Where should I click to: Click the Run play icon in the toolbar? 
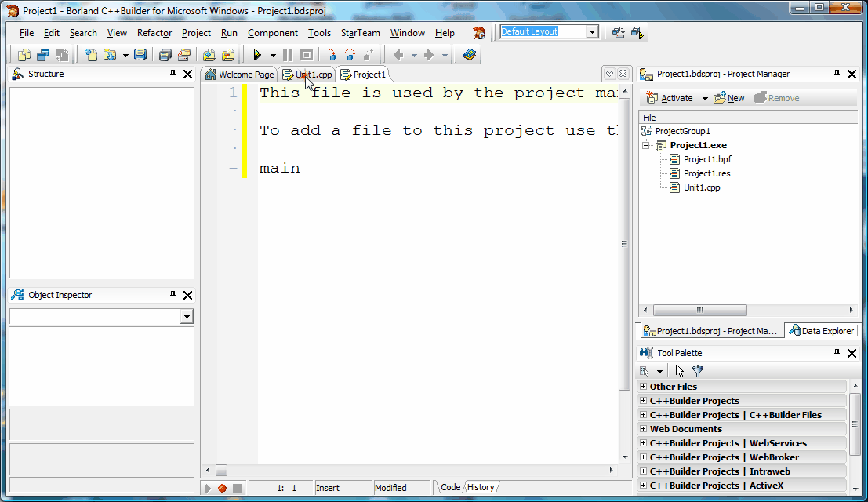click(257, 55)
